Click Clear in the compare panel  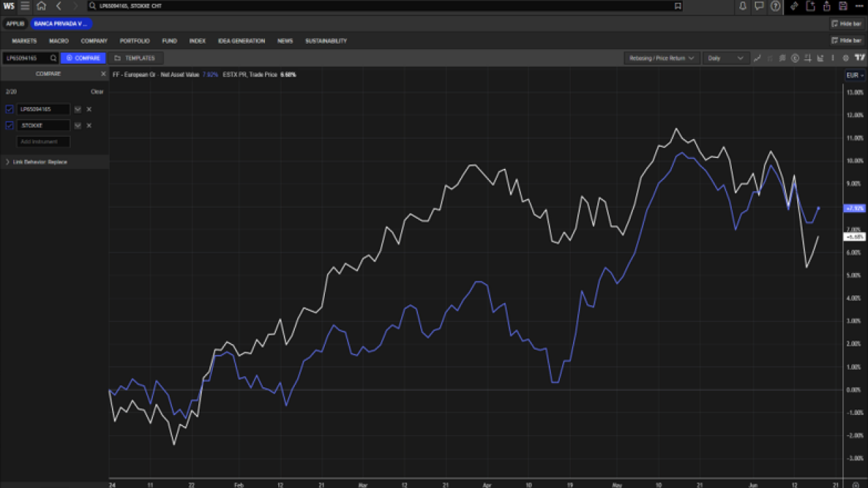coord(97,92)
